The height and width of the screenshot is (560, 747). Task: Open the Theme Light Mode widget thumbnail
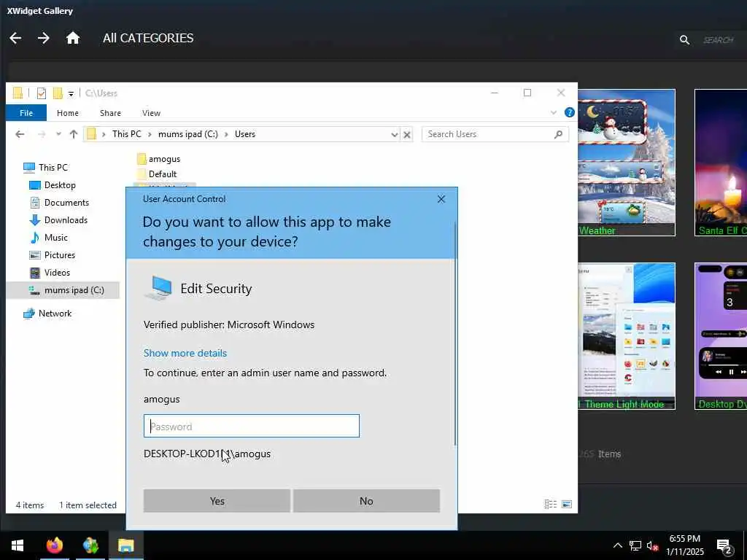pos(627,336)
